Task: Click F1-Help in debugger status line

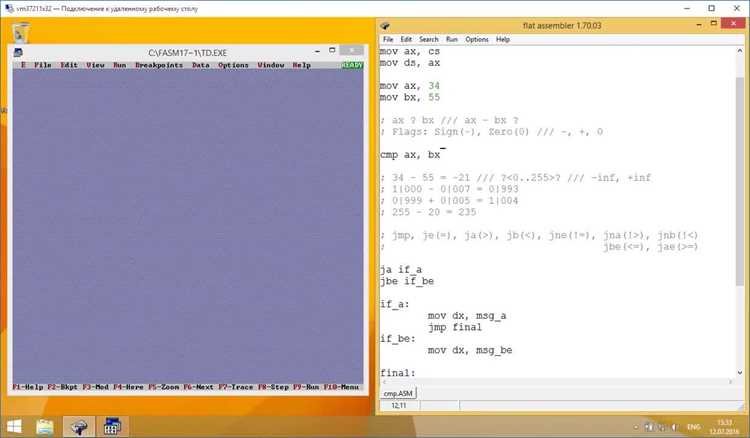Action: [28, 387]
